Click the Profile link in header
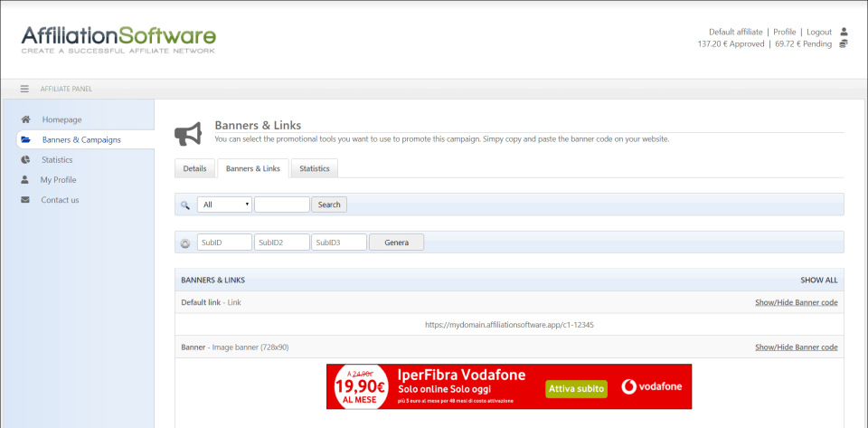Viewport: 868px width, 428px height. tap(785, 32)
